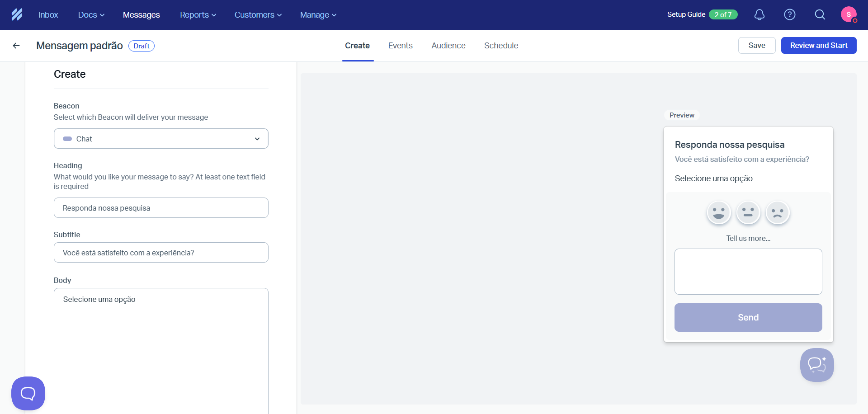Image resolution: width=868 pixels, height=414 pixels.
Task: Select the sad face rating
Action: click(778, 212)
